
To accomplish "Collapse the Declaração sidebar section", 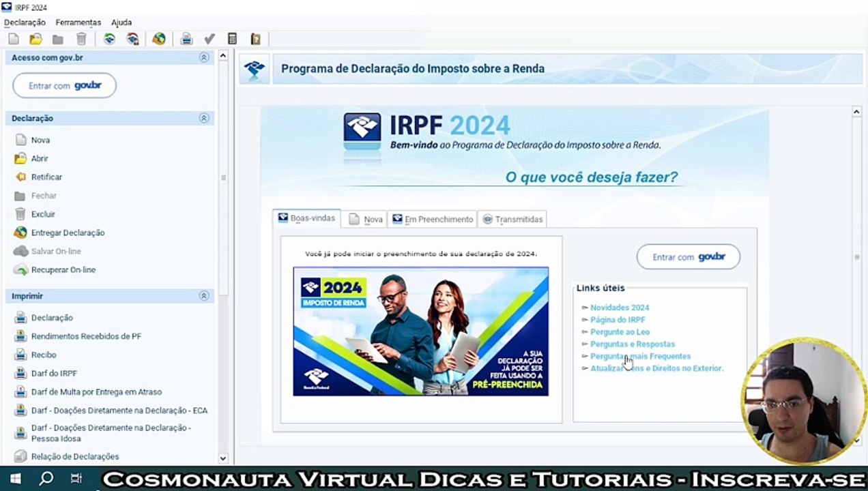I will 203,118.
